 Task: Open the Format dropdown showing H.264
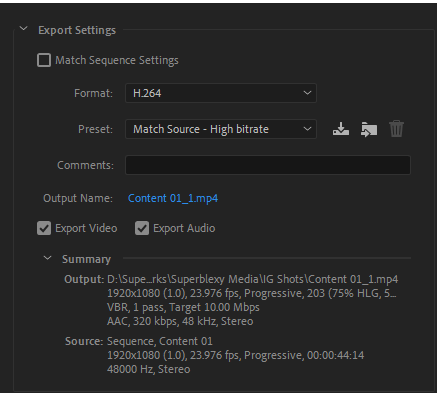point(221,93)
